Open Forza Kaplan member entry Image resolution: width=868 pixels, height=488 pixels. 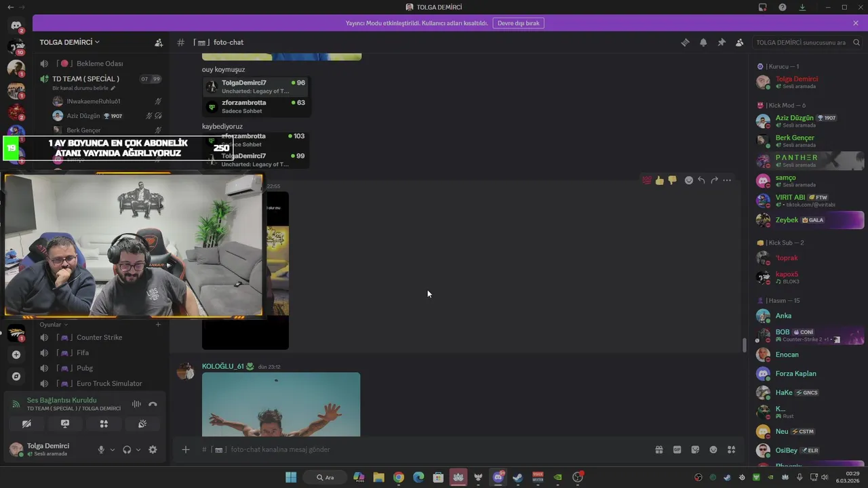point(810,373)
